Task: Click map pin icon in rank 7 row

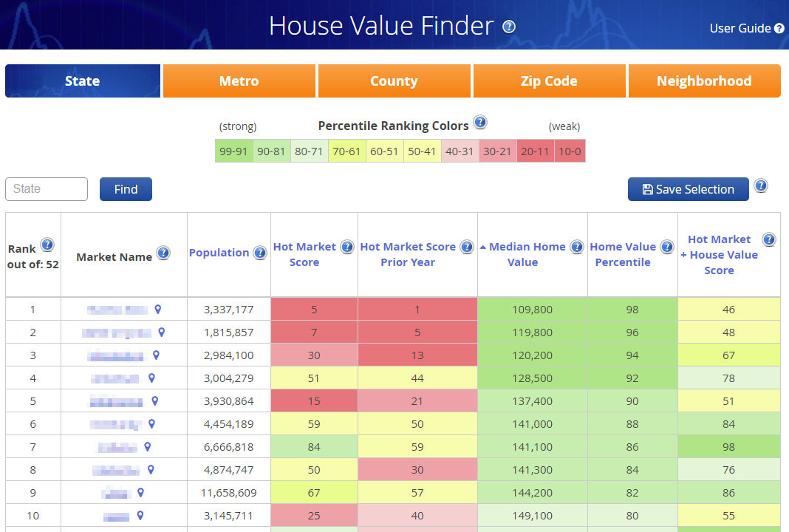Action: 148,446
